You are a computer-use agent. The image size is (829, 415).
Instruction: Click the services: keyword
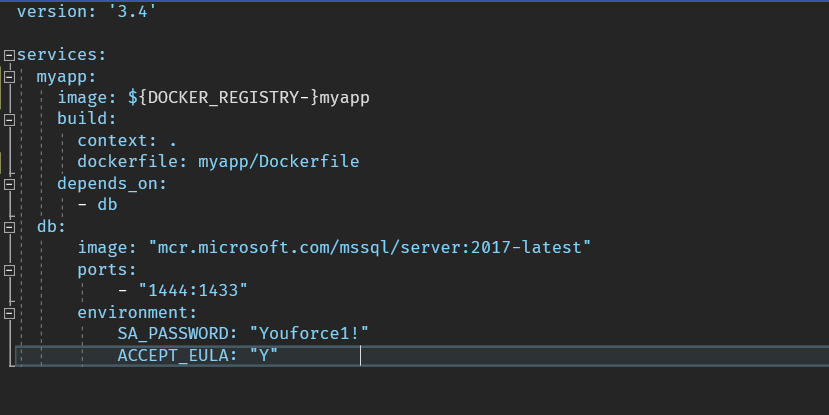pyautogui.click(x=62, y=55)
